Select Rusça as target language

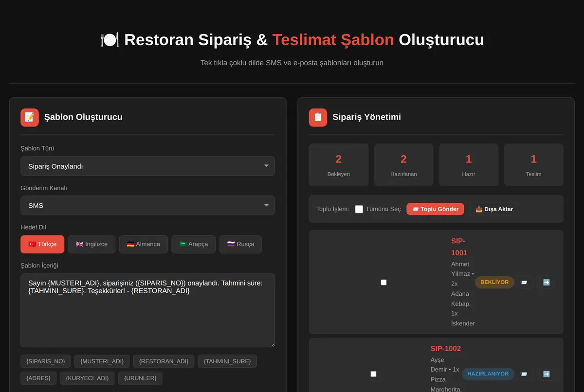click(240, 244)
